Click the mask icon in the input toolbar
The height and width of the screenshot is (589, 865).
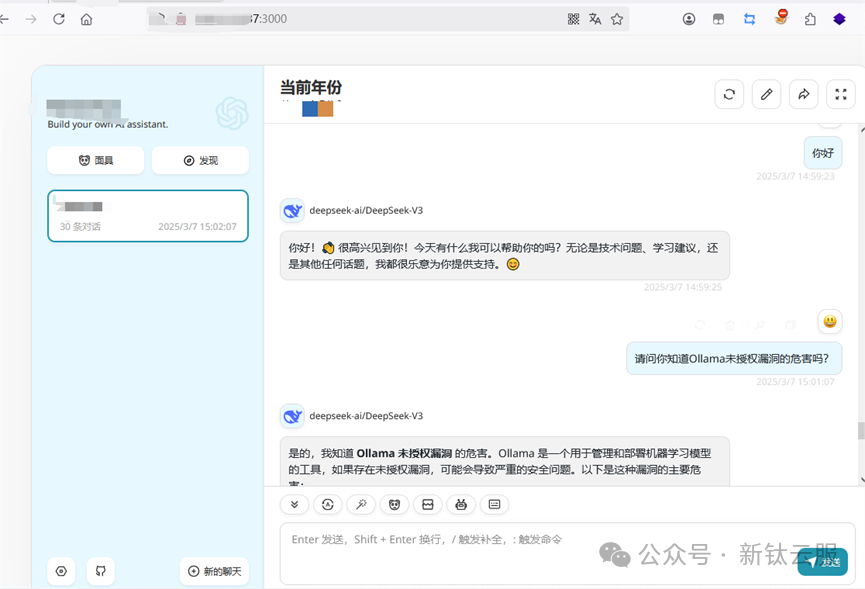[x=394, y=504]
